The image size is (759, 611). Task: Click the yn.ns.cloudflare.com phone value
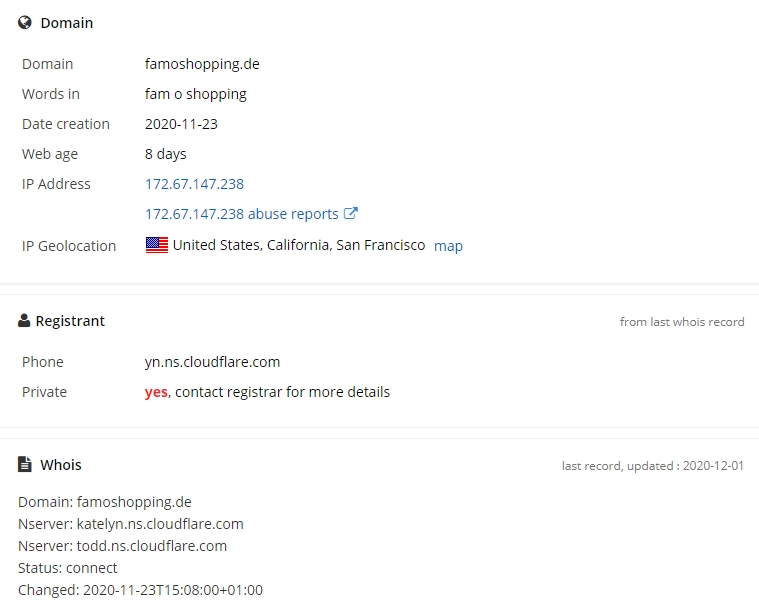coord(212,362)
